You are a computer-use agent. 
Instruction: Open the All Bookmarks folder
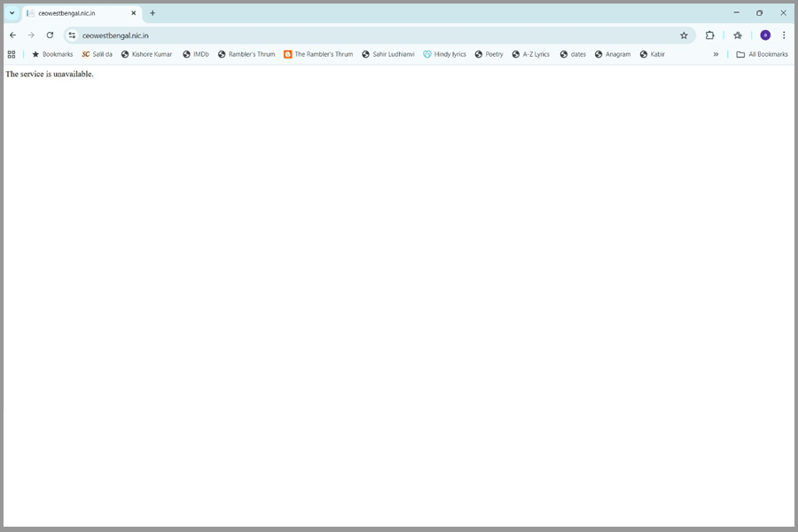tap(762, 54)
